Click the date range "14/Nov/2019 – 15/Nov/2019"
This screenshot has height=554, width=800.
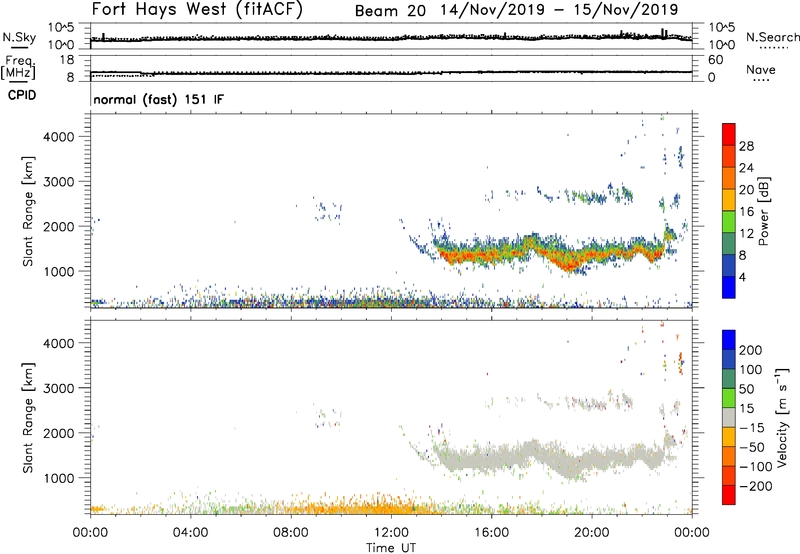pos(559,10)
